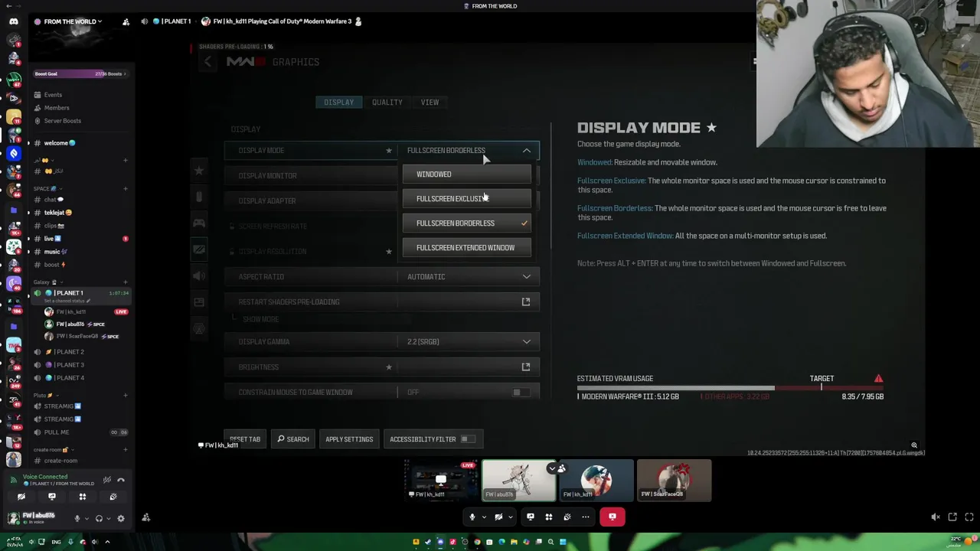This screenshot has height=551, width=980.
Task: Disconnect from the voice call
Action: click(x=612, y=517)
